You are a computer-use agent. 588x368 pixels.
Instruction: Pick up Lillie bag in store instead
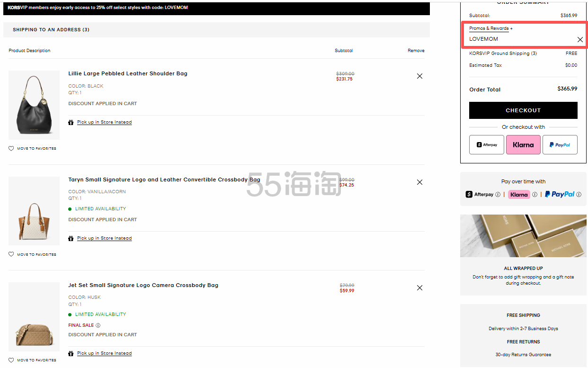104,122
